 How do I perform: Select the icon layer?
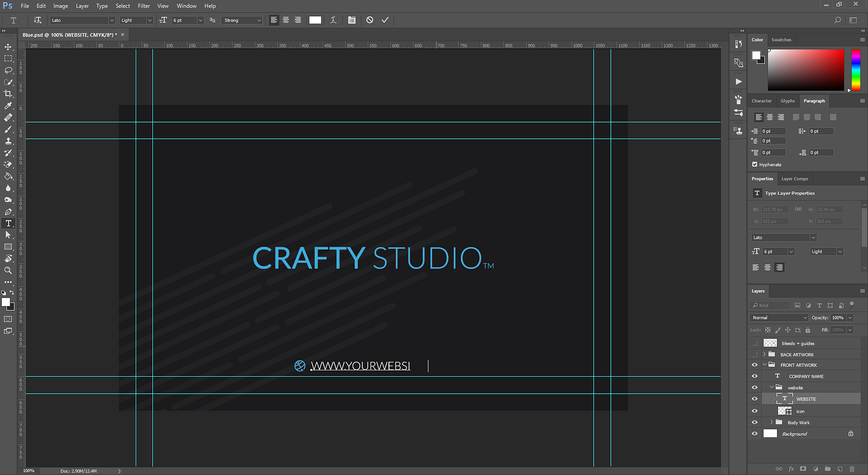[x=801, y=411]
